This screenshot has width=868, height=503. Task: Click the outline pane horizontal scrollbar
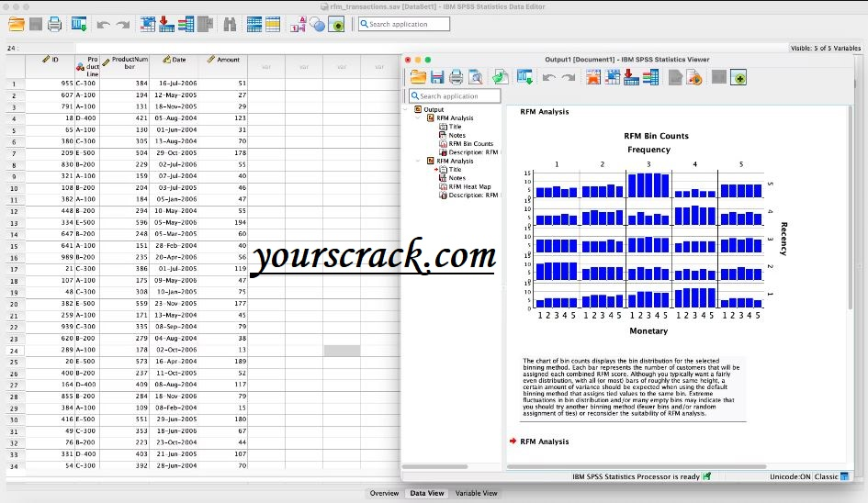435,466
